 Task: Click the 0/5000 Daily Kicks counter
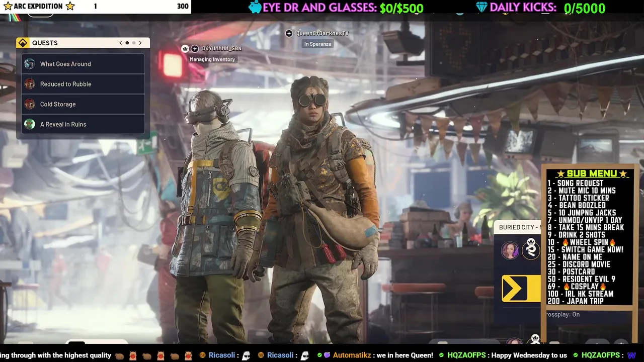[x=584, y=8]
